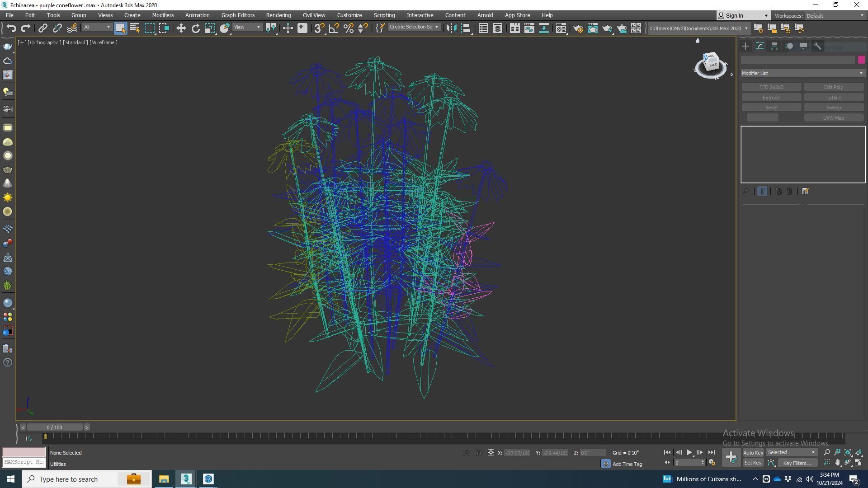
Task: Click the Undo arrow icon
Action: 11,28
